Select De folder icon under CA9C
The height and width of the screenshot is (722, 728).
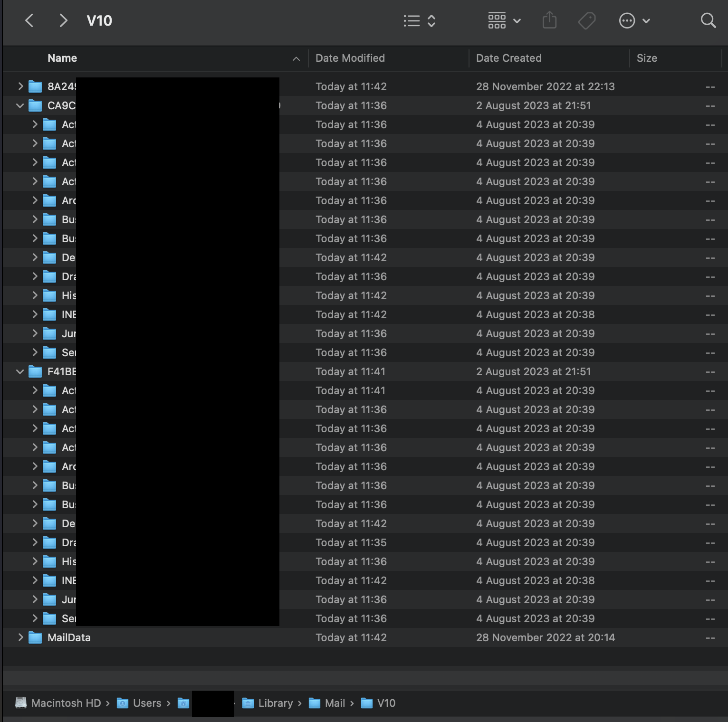pyautogui.click(x=49, y=257)
